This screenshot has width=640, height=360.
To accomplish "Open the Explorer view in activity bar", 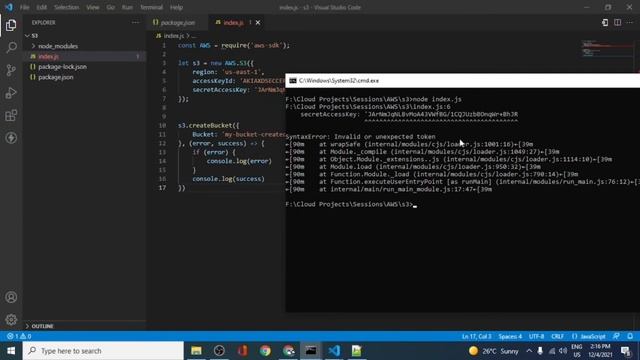I will 11,25.
